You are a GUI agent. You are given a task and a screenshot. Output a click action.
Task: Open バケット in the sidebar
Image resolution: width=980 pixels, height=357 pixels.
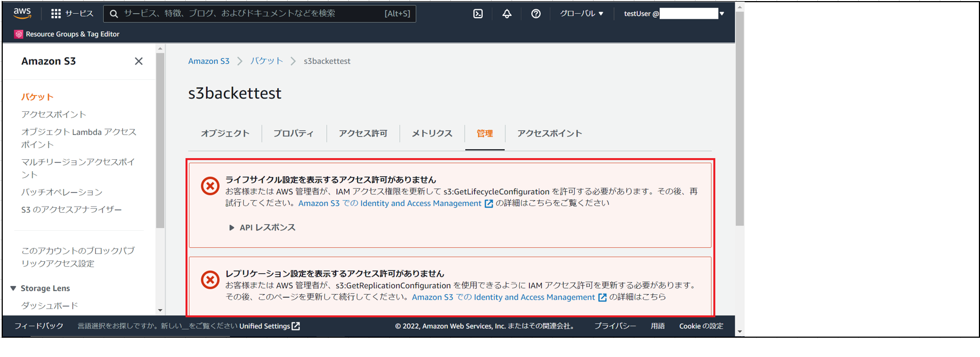point(37,97)
